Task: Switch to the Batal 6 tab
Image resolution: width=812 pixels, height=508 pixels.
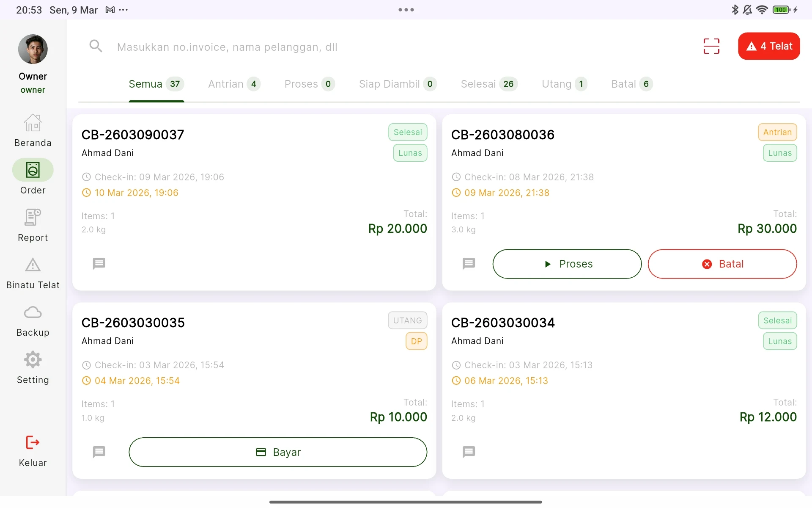Action: coord(632,84)
